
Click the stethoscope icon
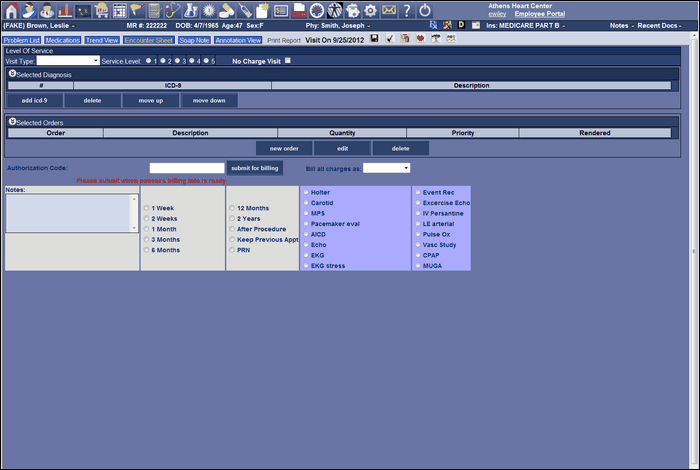(171, 10)
